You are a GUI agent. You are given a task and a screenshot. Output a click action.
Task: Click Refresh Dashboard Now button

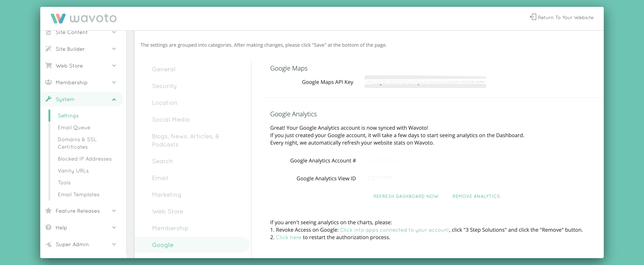pos(406,196)
